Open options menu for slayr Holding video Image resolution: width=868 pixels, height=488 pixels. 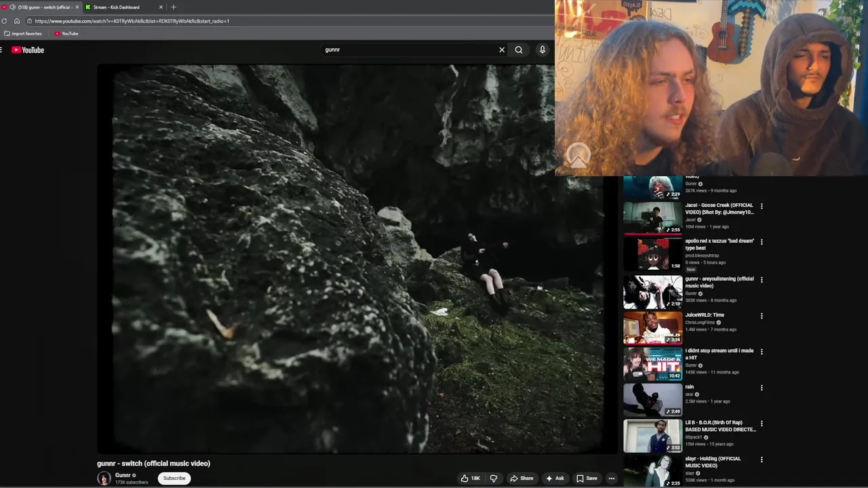(762, 460)
